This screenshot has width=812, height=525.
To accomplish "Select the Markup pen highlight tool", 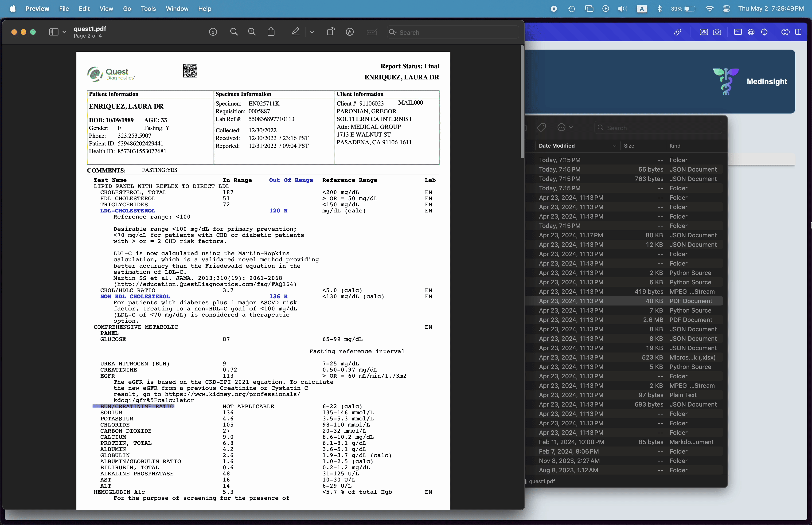I will (x=295, y=32).
